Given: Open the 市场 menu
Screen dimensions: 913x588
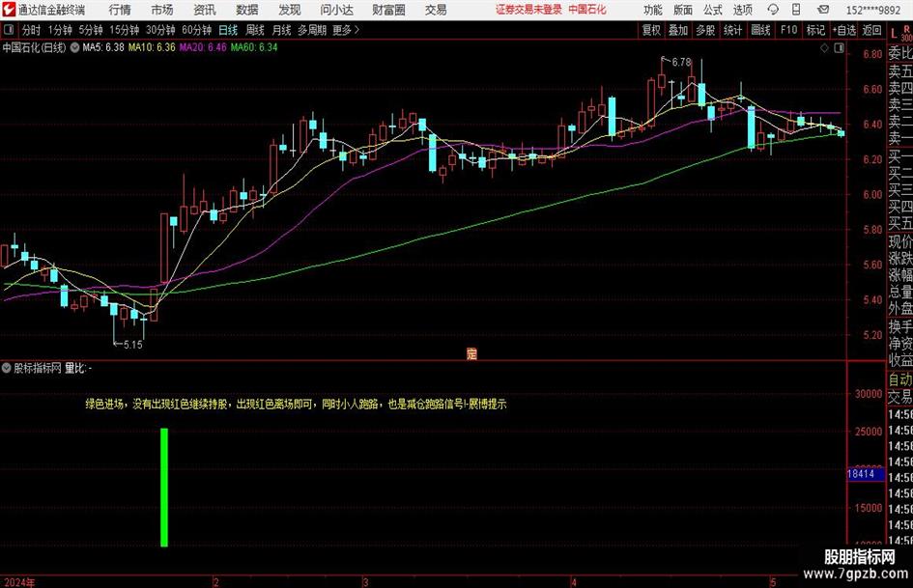Looking at the screenshot, I should 162,10.
